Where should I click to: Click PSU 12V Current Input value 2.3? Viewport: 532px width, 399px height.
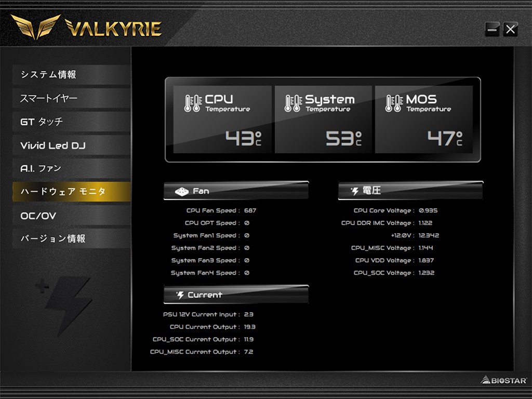[x=249, y=314]
